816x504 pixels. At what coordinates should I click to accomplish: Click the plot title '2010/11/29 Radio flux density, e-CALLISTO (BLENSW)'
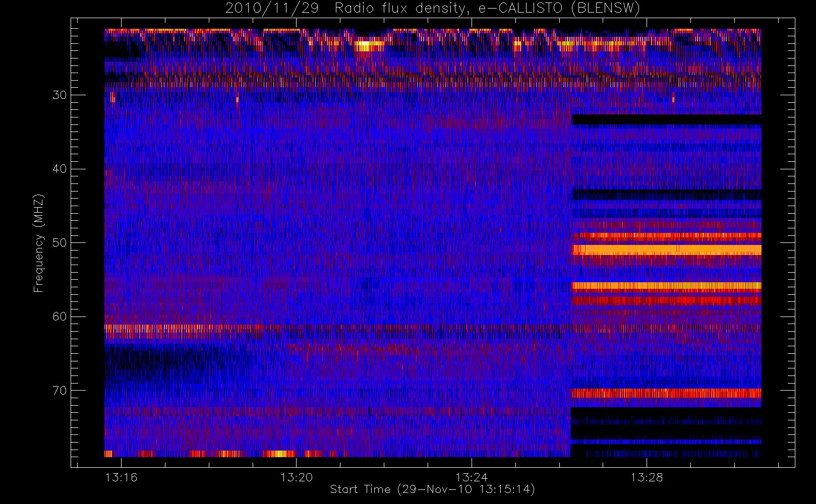(433, 9)
